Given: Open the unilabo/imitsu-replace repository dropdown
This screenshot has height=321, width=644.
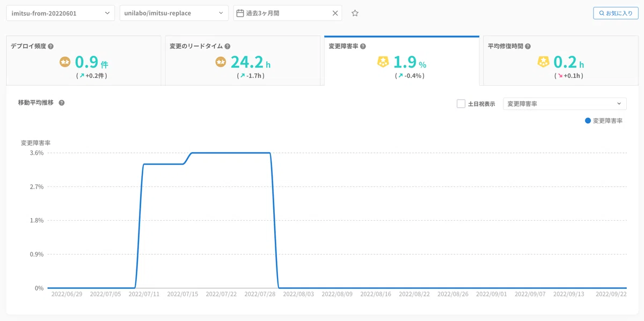Looking at the screenshot, I should [174, 13].
